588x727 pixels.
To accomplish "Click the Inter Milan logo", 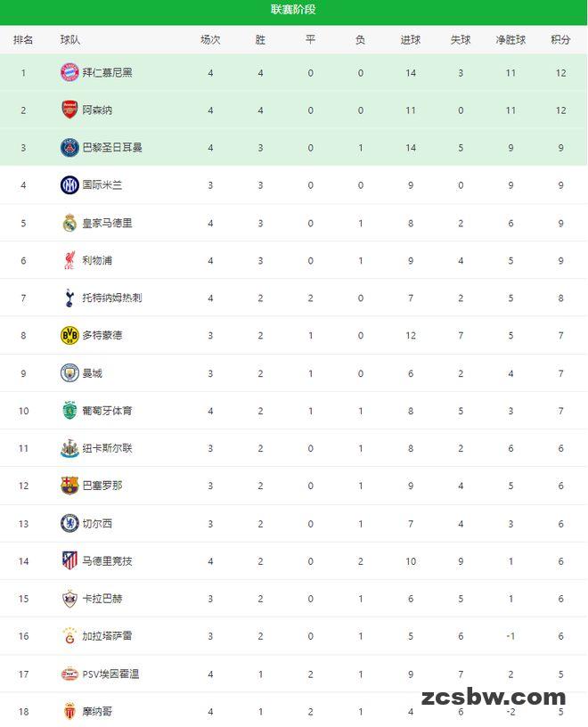I will [x=69, y=185].
